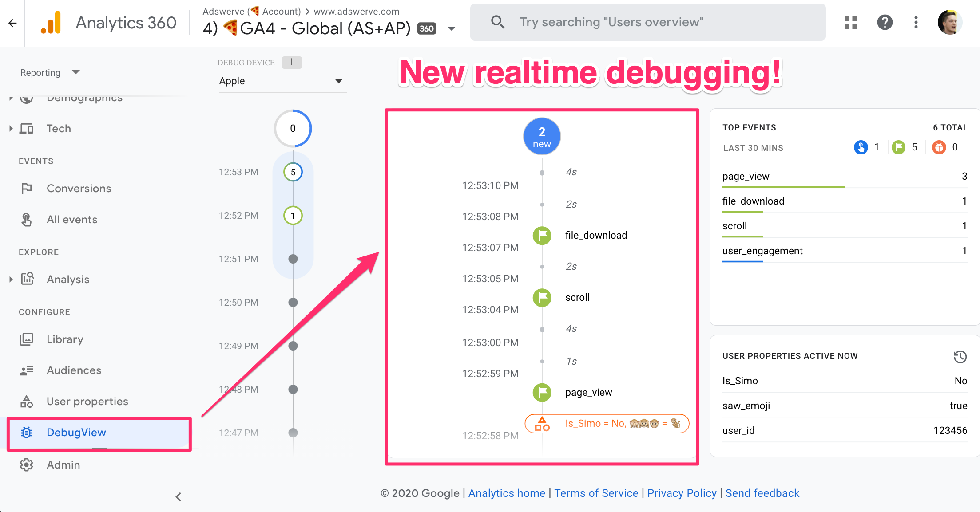Click the Analytics 360 logo icon

[x=51, y=23]
